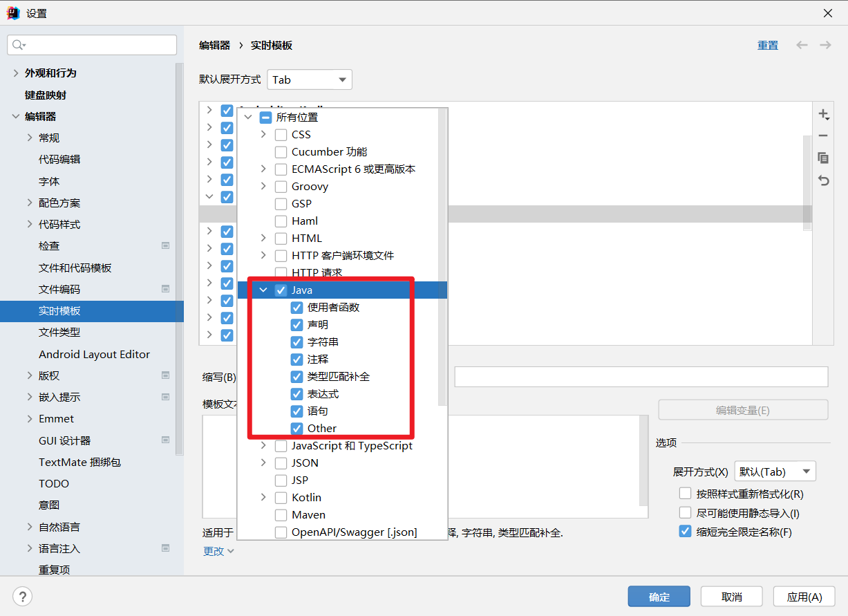This screenshot has height=616, width=848.
Task: Collapse the 编辑器 settings section
Action: 16,116
